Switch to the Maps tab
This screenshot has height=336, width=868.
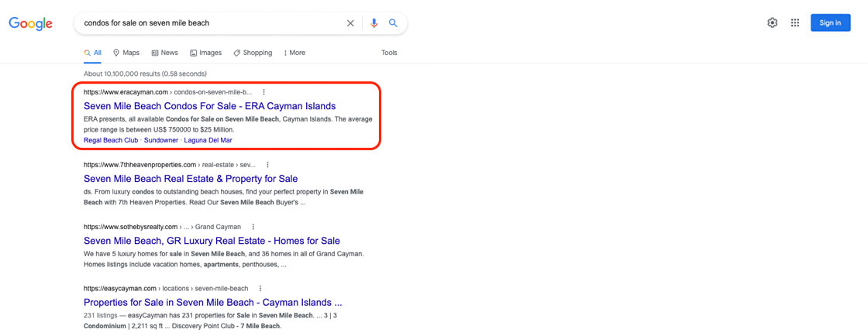[x=126, y=53]
